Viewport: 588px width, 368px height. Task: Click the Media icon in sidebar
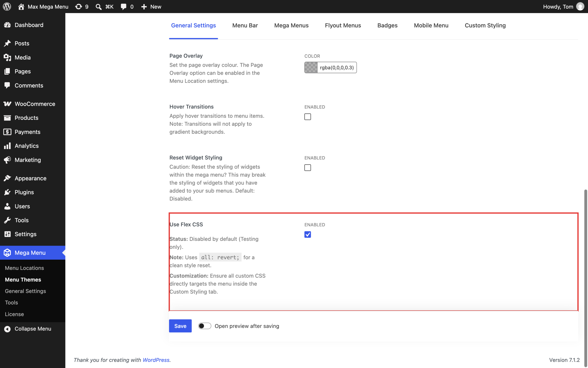tap(7, 57)
